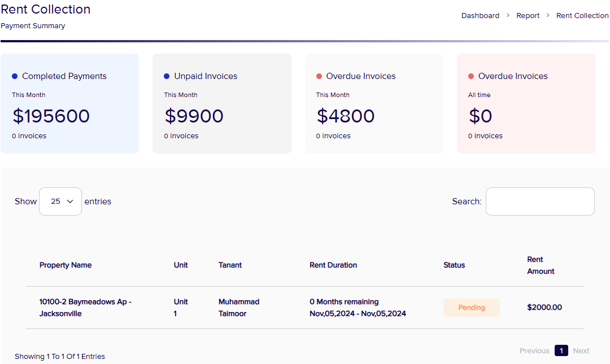
Task: Click the Completed Payments summary card
Action: tap(69, 104)
